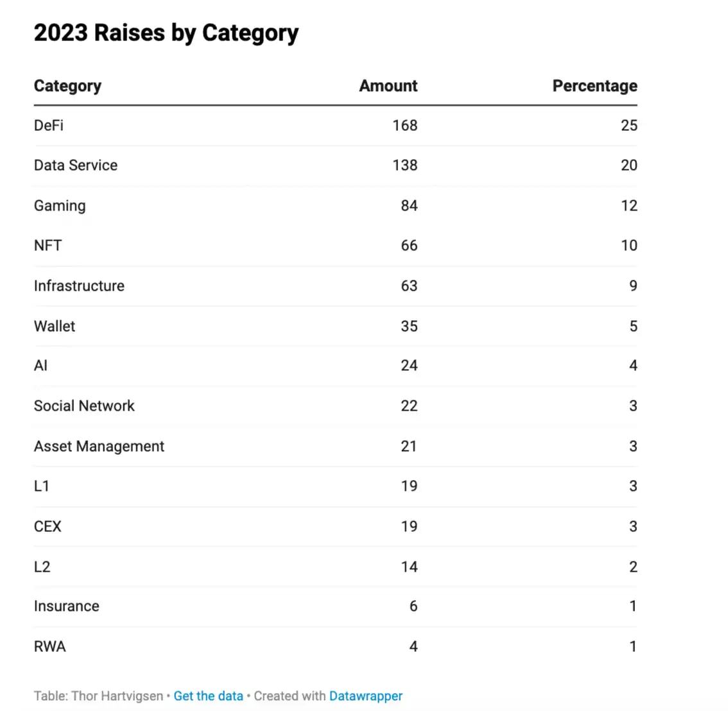Click the 'Table: Thor Hartvigsen' credit text
This screenshot has height=711, width=728.
pos(98,696)
